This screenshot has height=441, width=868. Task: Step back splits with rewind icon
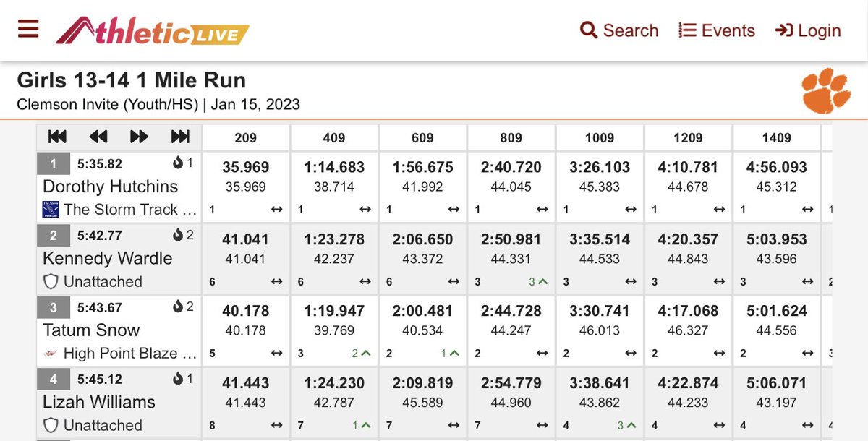[98, 137]
